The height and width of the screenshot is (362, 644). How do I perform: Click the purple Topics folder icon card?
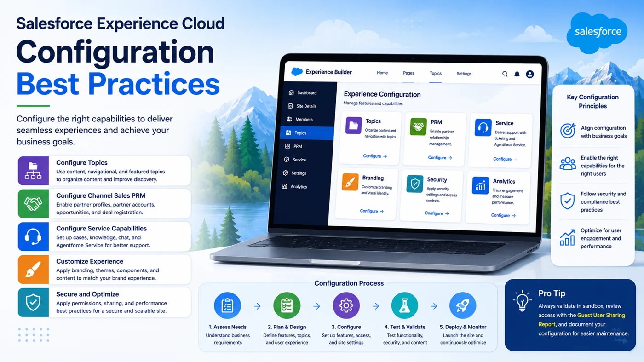[x=354, y=125]
